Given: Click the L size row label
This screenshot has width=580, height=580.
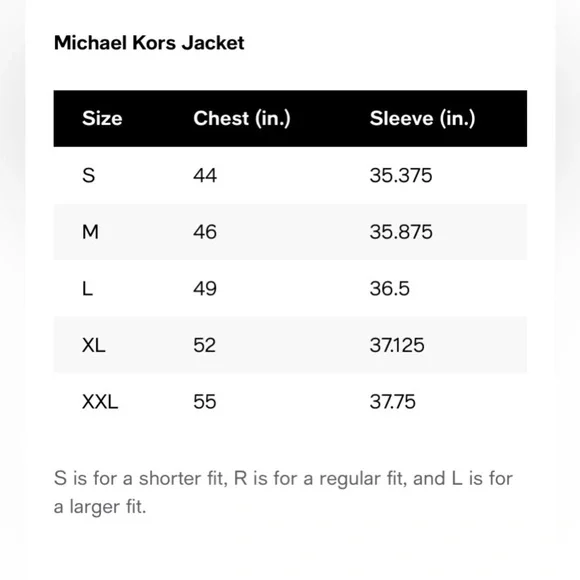Looking at the screenshot, I should click(87, 289).
